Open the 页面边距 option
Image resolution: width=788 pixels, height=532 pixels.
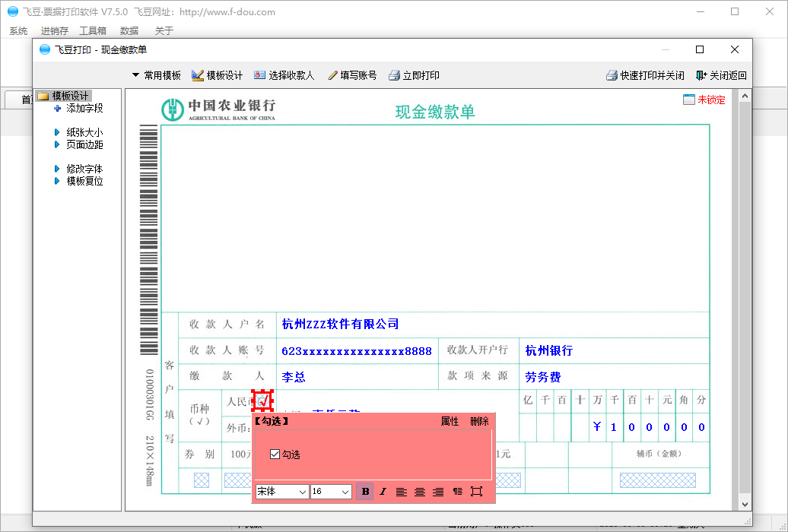coord(79,144)
